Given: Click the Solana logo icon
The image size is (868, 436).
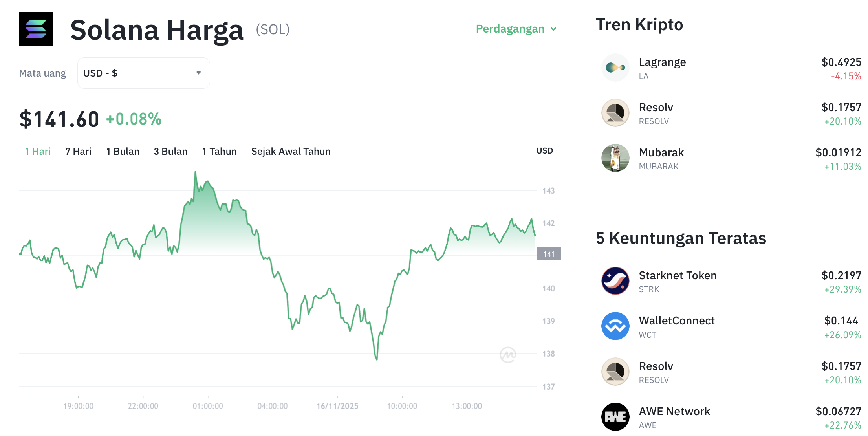Looking at the screenshot, I should click(35, 29).
